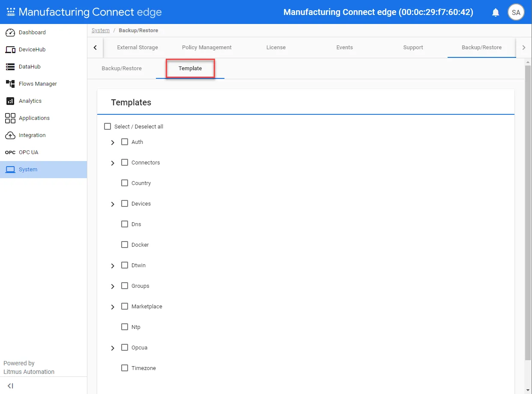532x394 pixels.
Task: Tick the Dns template checkbox
Action: pos(125,224)
